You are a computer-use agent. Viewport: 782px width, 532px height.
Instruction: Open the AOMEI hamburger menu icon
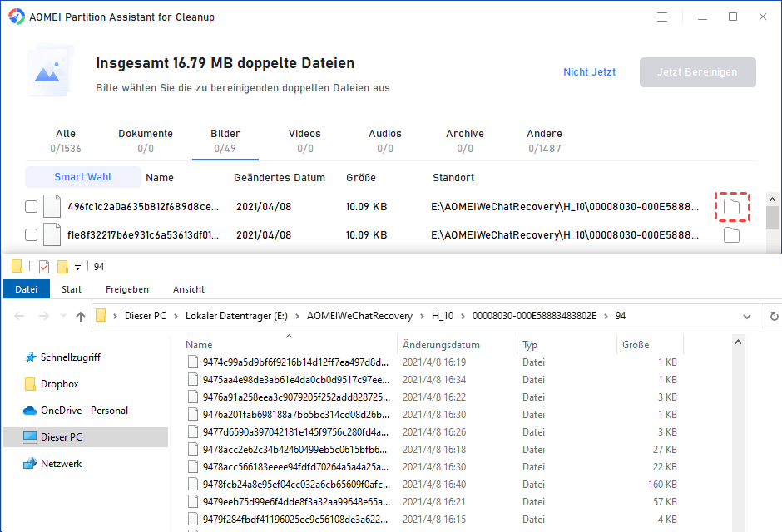click(x=662, y=17)
